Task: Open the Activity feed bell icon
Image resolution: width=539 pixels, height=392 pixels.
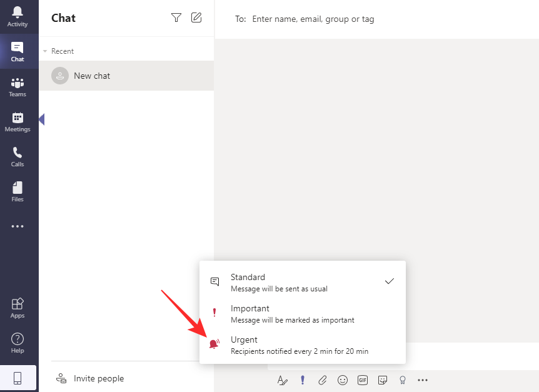Action: point(18,16)
